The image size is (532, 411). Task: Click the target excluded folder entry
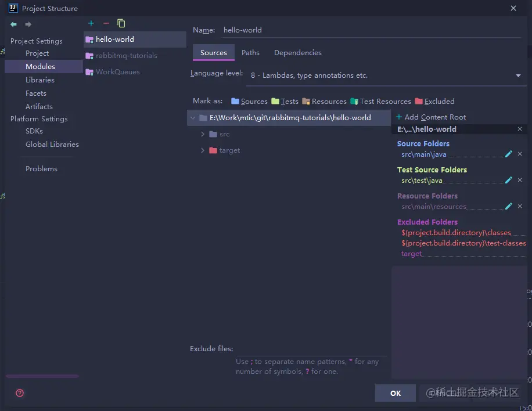tap(411, 254)
